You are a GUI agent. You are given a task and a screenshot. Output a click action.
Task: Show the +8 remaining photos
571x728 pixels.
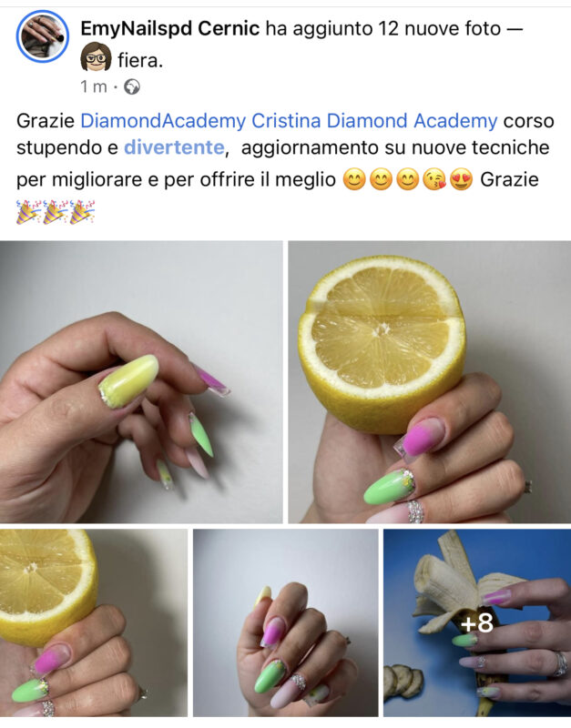[477, 622]
